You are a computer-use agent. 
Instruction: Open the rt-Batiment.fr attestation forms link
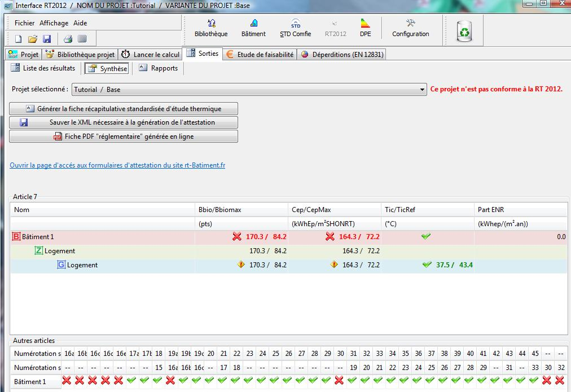pos(117,165)
